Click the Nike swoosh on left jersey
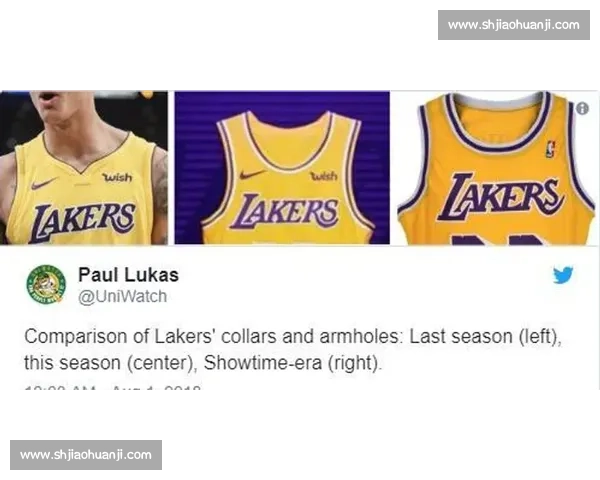The height and width of the screenshot is (480, 600). click(x=44, y=184)
